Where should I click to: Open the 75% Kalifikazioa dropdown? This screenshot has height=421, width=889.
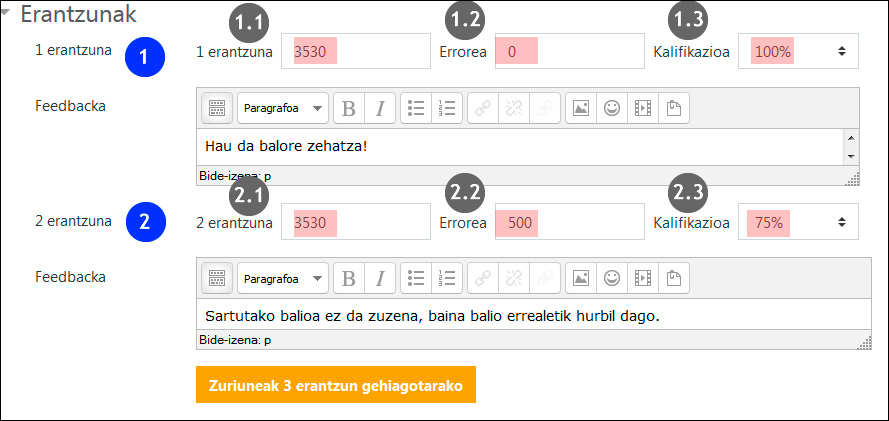[797, 222]
